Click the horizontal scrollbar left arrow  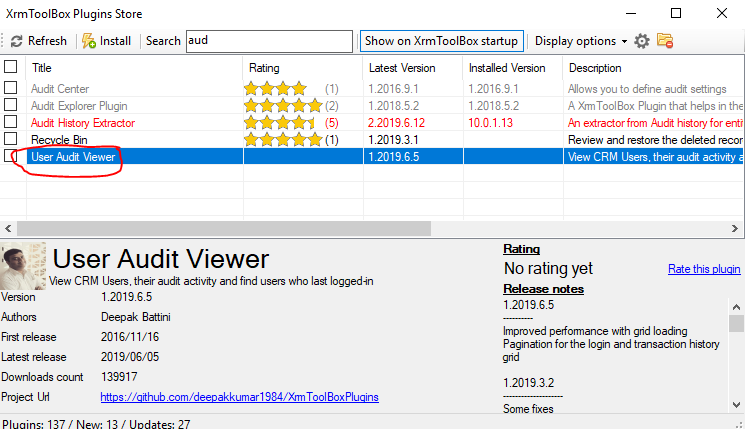tap(8, 229)
